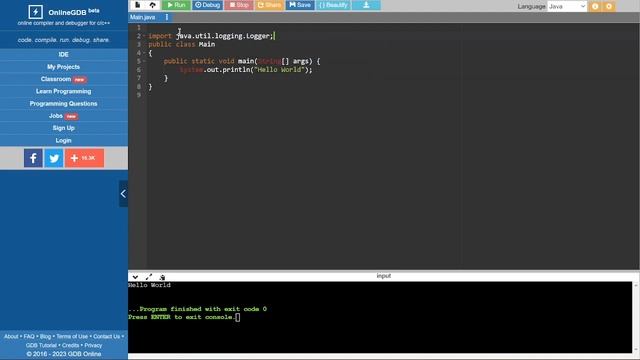Click on "java.util.logging.Logger" in the import line
640x360 pixels.
point(224,36)
